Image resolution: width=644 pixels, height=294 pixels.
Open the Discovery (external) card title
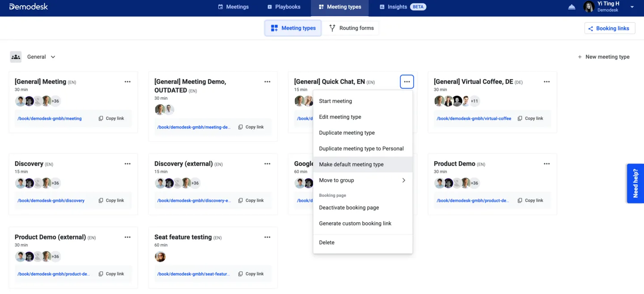pos(183,163)
